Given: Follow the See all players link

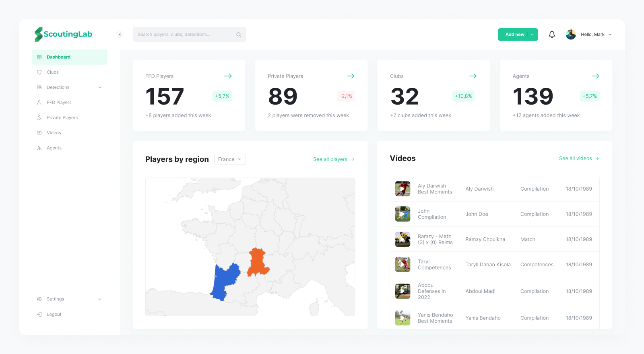Looking at the screenshot, I should point(334,159).
